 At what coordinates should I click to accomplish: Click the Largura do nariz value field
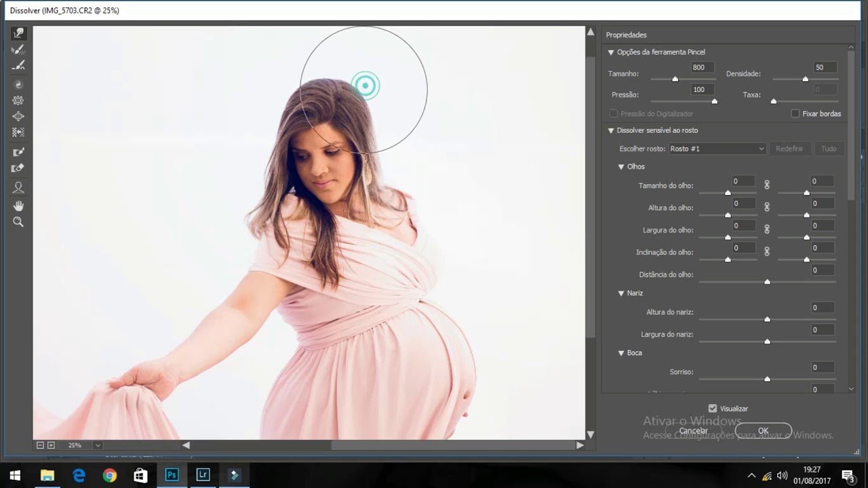click(x=823, y=329)
